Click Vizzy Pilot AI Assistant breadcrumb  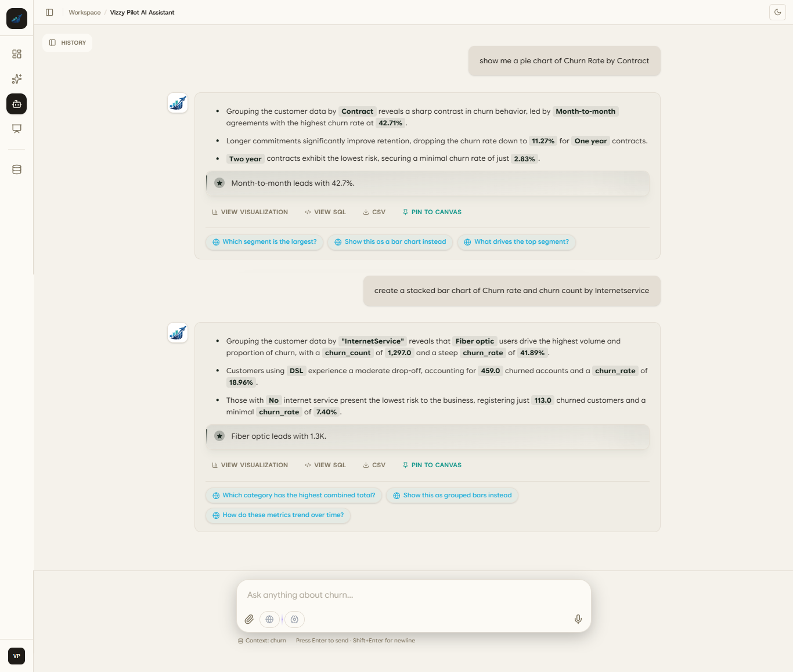point(142,12)
